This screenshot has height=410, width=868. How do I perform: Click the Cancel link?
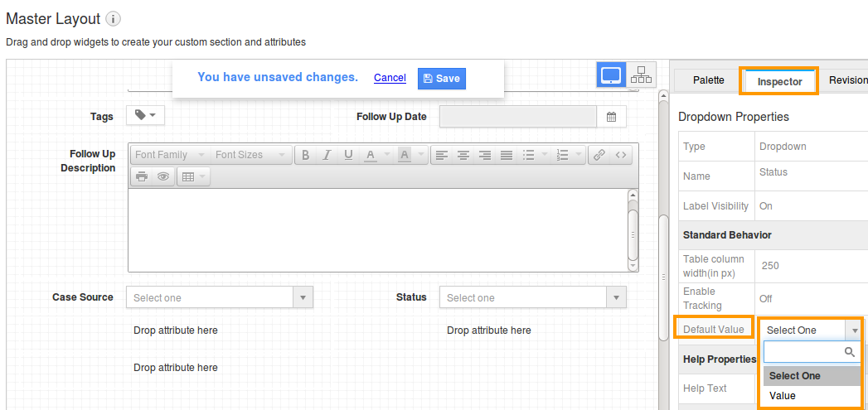(390, 78)
